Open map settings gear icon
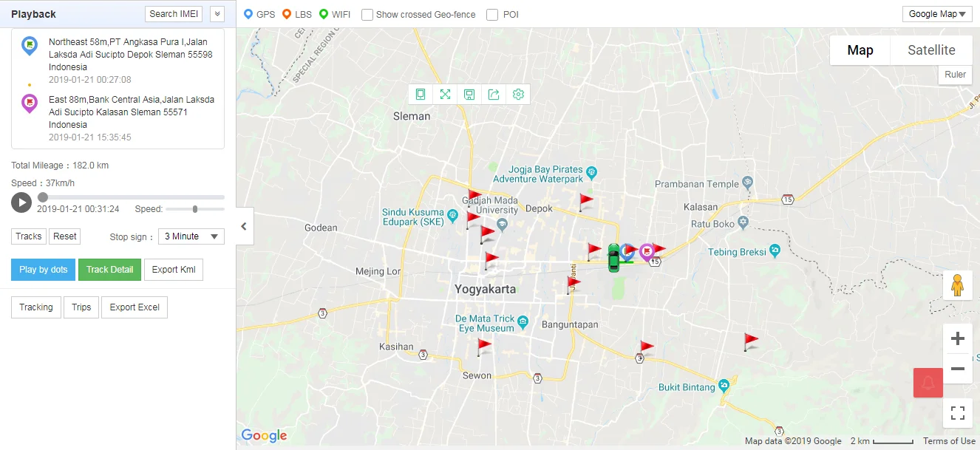 click(518, 94)
